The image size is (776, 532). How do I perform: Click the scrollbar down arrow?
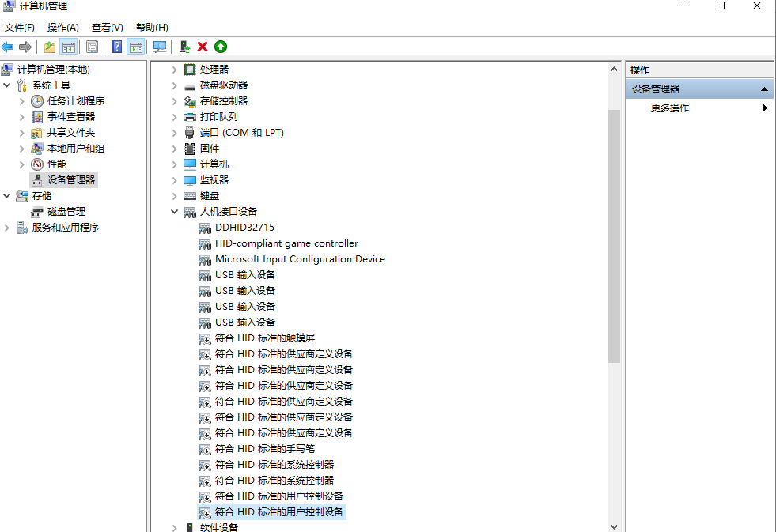point(614,526)
